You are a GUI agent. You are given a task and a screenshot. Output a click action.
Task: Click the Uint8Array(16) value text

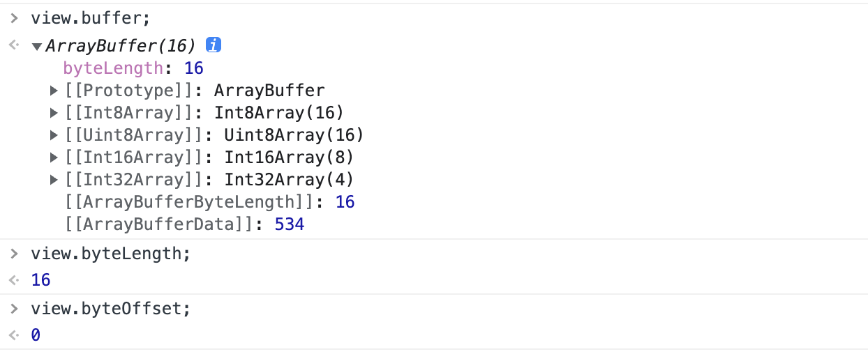[294, 135]
